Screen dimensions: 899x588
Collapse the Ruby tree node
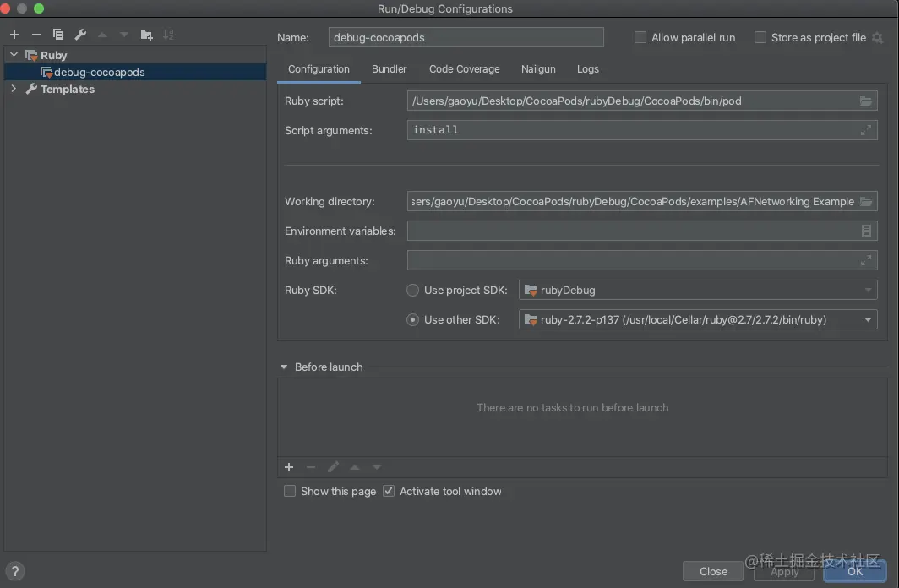(x=14, y=55)
